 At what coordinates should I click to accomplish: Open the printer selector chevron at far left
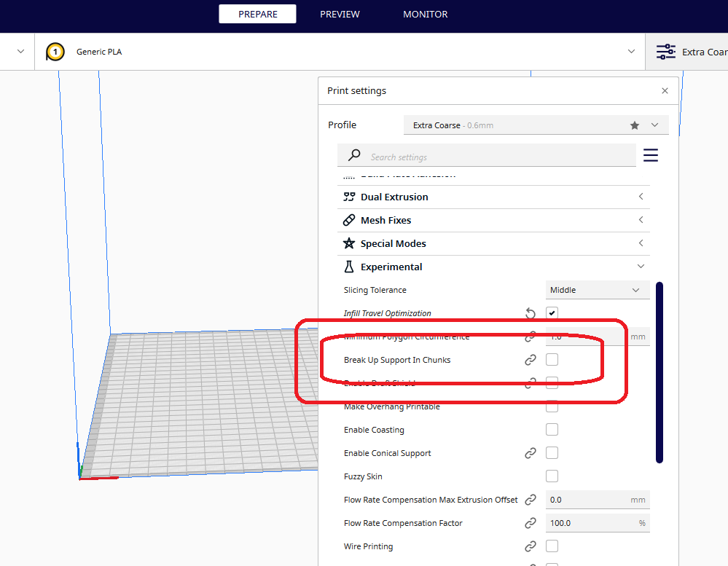(x=20, y=51)
